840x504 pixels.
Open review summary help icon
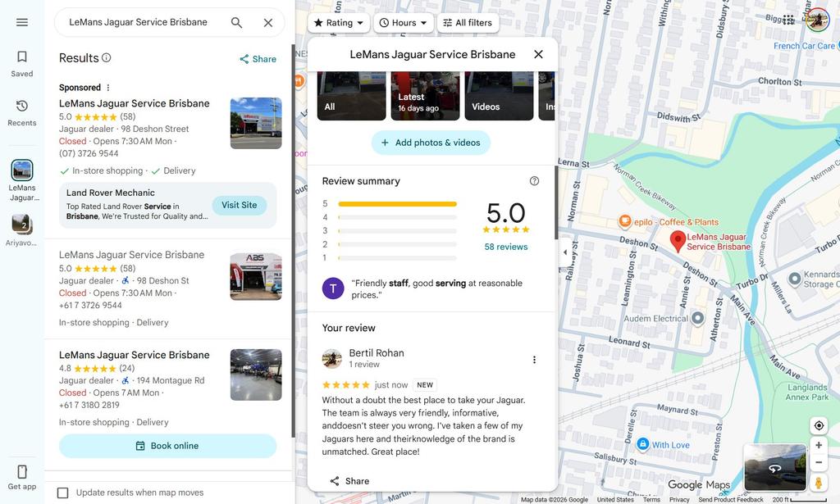tap(534, 181)
